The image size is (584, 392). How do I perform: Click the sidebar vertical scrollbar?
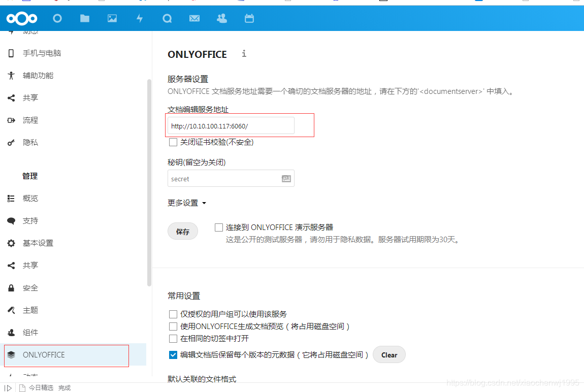(x=149, y=182)
